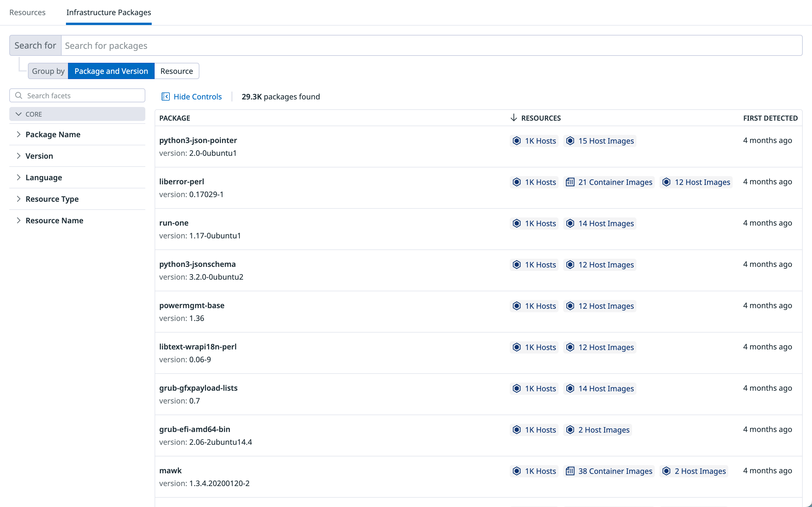Open 15 Host Images for python3-json-pointer

pos(600,141)
